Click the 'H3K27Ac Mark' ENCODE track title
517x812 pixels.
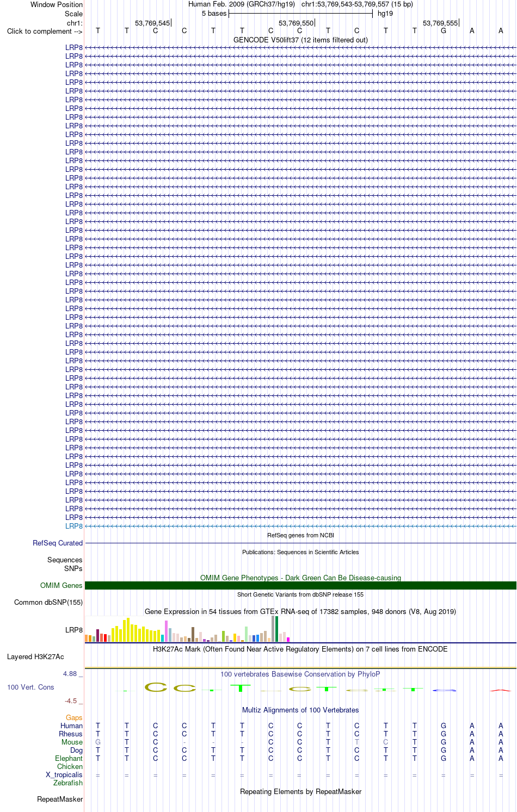300,649
